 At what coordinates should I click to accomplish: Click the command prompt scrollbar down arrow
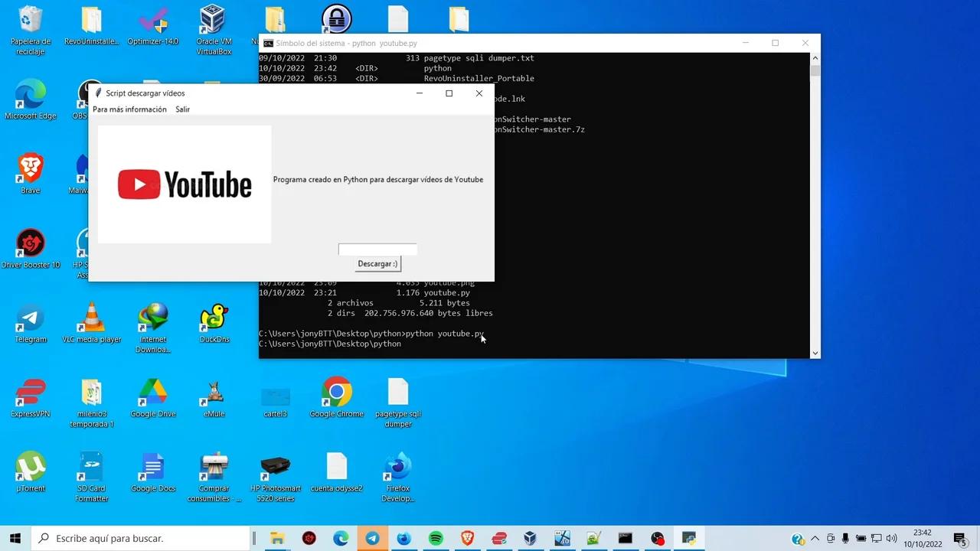(815, 353)
